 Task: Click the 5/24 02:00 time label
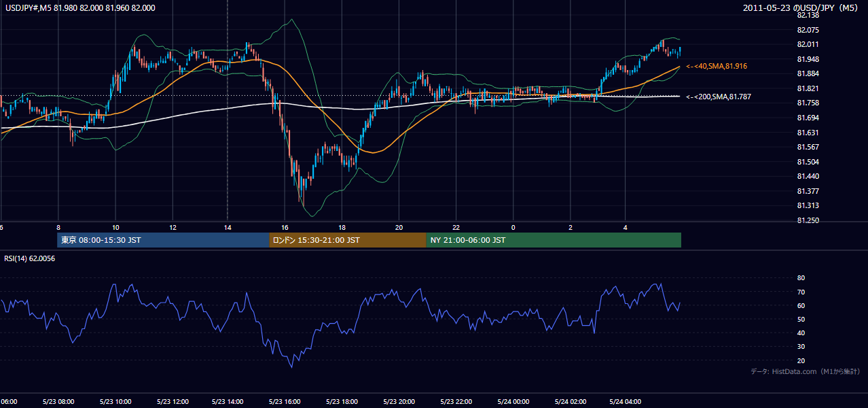(569, 402)
